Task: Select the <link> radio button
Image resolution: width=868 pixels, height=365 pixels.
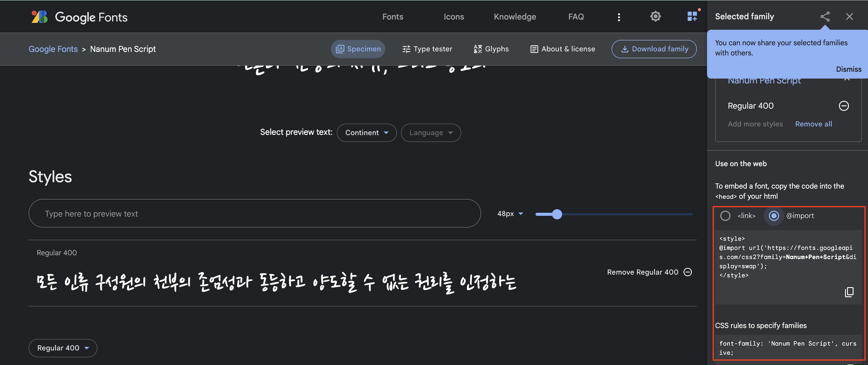Action: coord(725,216)
